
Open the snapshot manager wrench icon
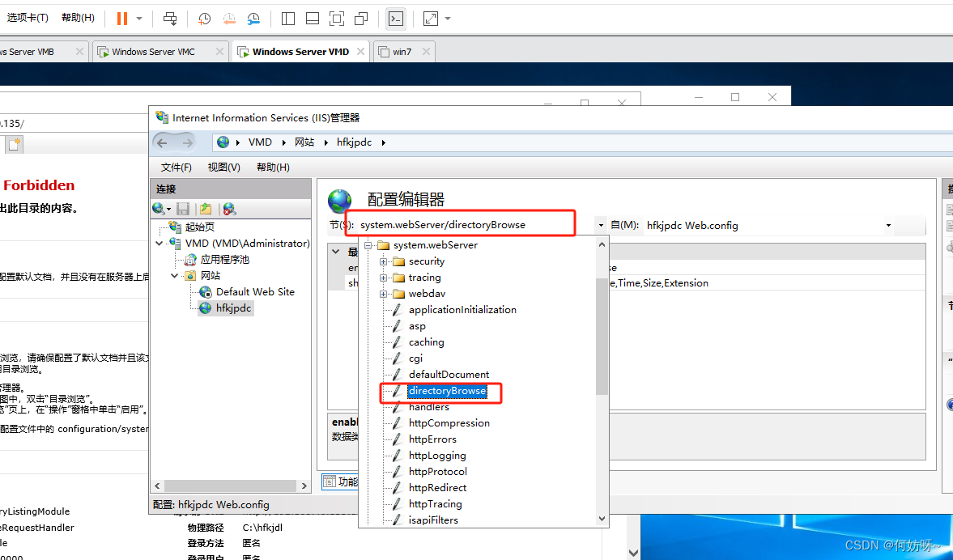point(254,18)
